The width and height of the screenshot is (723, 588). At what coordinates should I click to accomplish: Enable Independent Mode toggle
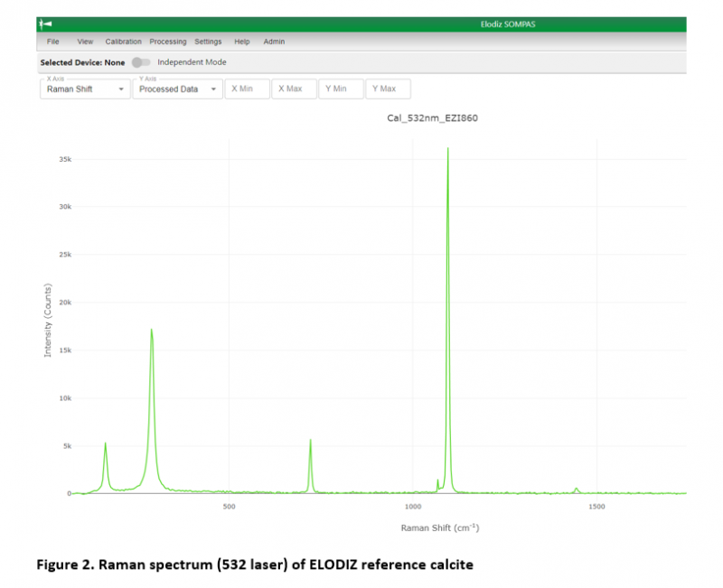140,62
